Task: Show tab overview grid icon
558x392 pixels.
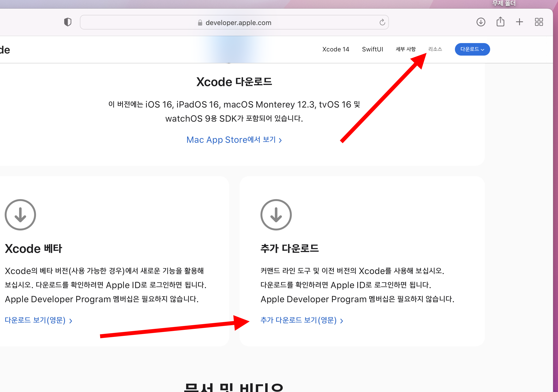Action: 539,22
